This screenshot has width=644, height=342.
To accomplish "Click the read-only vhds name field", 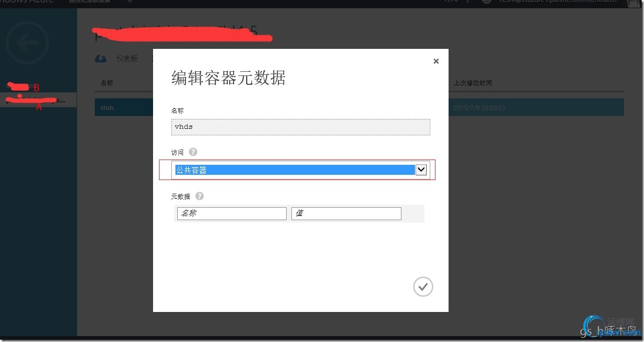I will [301, 127].
